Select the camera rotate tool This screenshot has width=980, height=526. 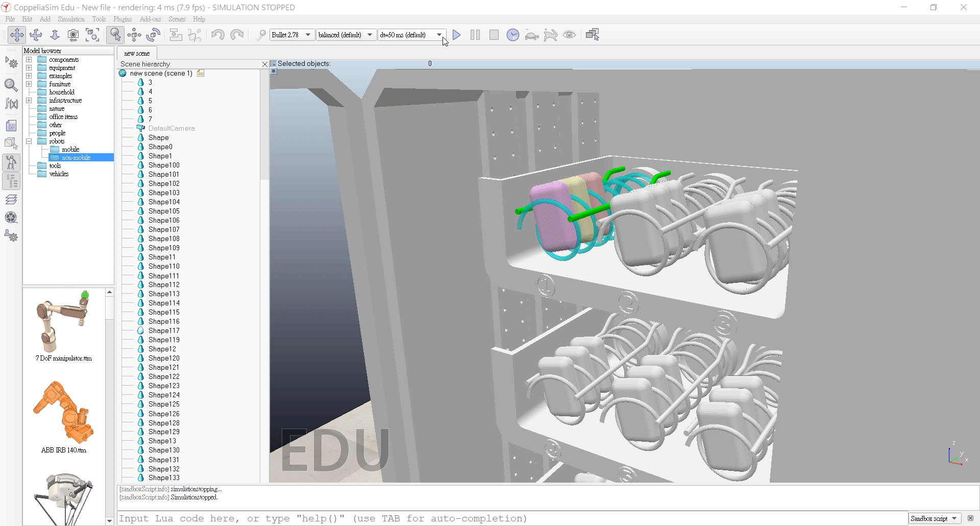coord(36,35)
